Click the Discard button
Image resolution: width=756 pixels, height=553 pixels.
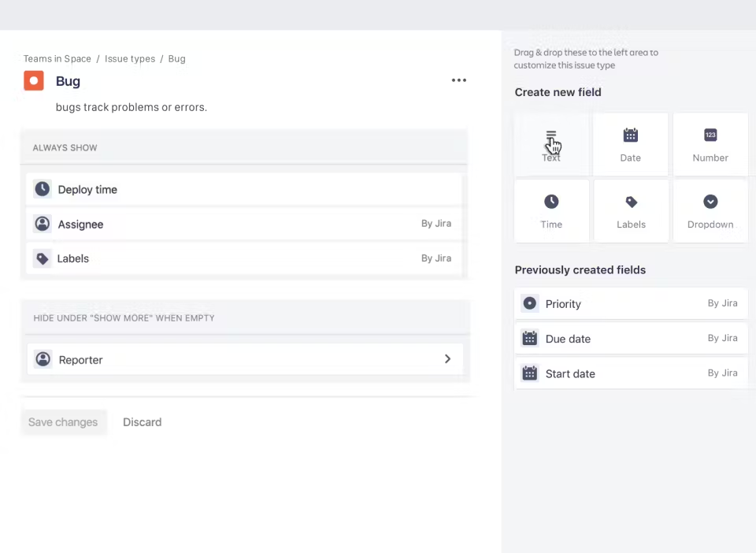tap(142, 422)
